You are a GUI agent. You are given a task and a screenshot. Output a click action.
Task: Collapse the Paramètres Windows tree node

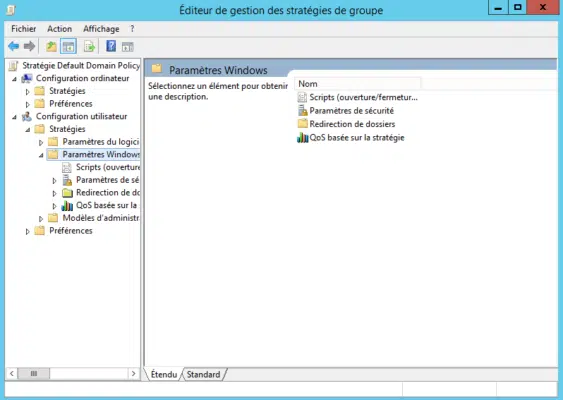coord(41,155)
